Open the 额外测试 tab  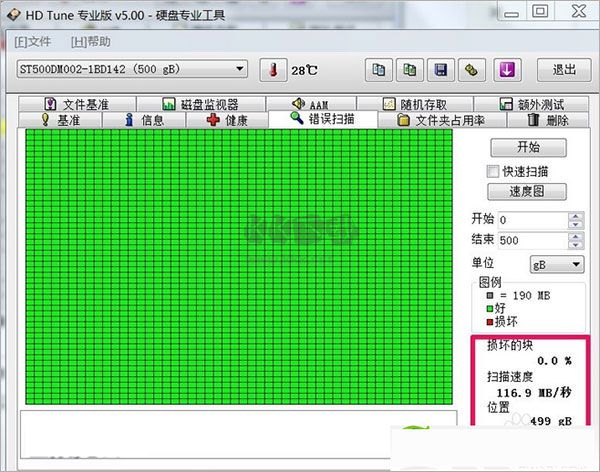tap(532, 104)
